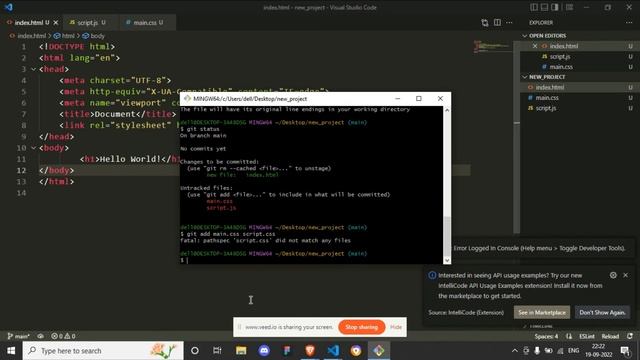Toggle bottom panel layout icon
Image resolution: width=640 pixels, height=360 pixels.
(x=544, y=7)
